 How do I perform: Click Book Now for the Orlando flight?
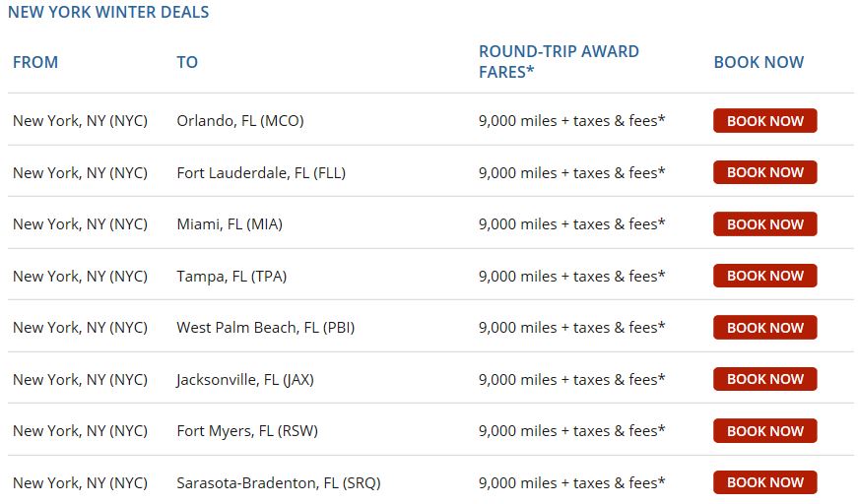[764, 121]
